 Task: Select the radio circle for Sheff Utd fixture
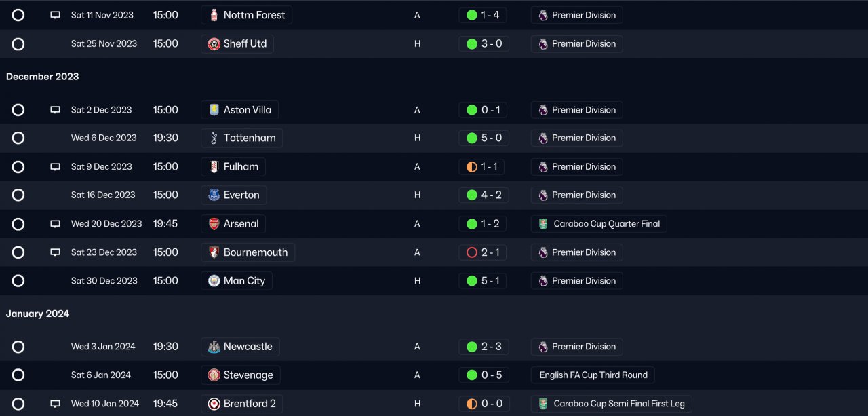pyautogui.click(x=18, y=44)
